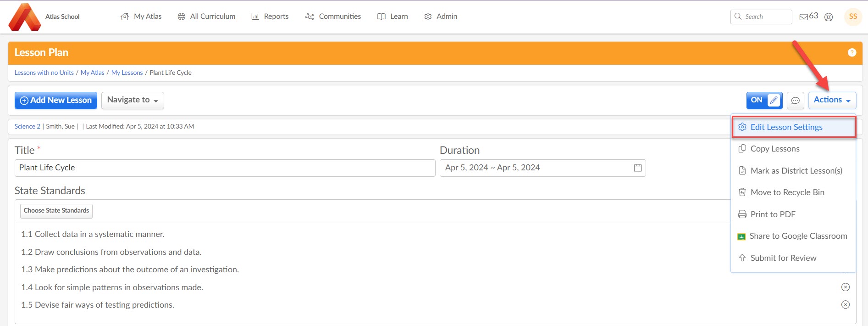Open the My Atlas menu
Image resolution: width=868 pixels, height=326 pixels.
pyautogui.click(x=141, y=17)
